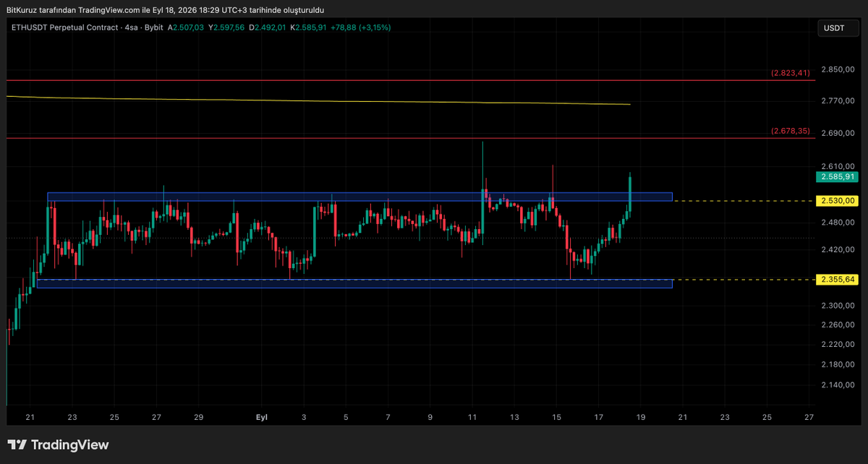
Task: Click the open value A2.507,03 in header
Action: point(187,27)
